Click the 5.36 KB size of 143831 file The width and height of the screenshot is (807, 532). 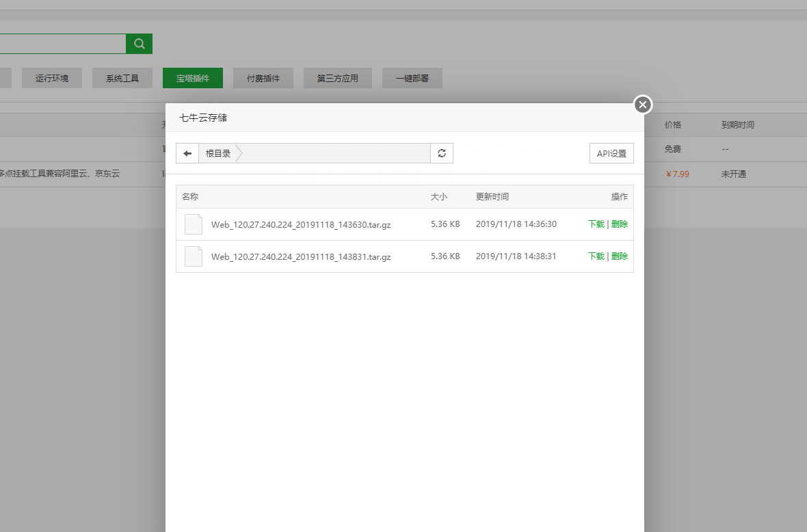point(446,256)
